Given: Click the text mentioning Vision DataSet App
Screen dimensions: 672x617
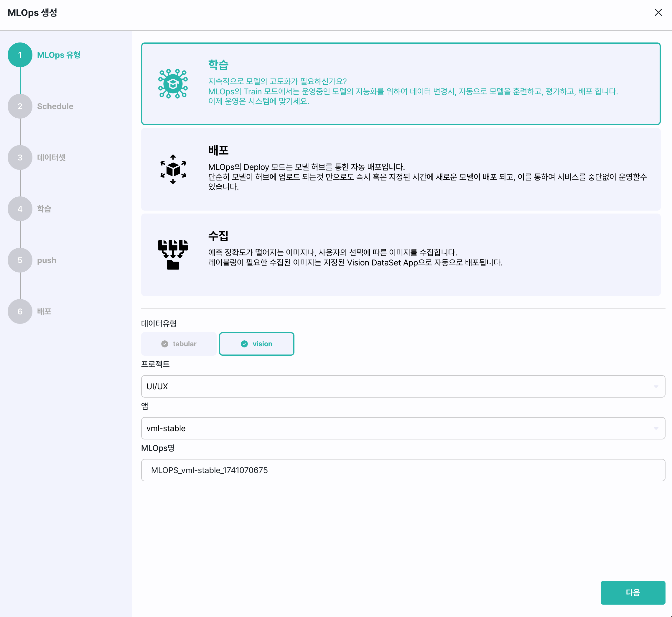Looking at the screenshot, I should [x=355, y=262].
